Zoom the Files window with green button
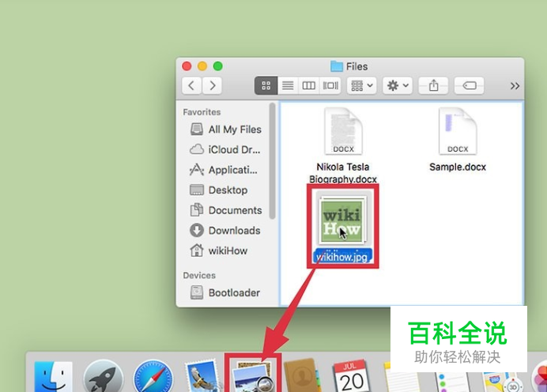This screenshot has height=392, width=547. (218, 66)
